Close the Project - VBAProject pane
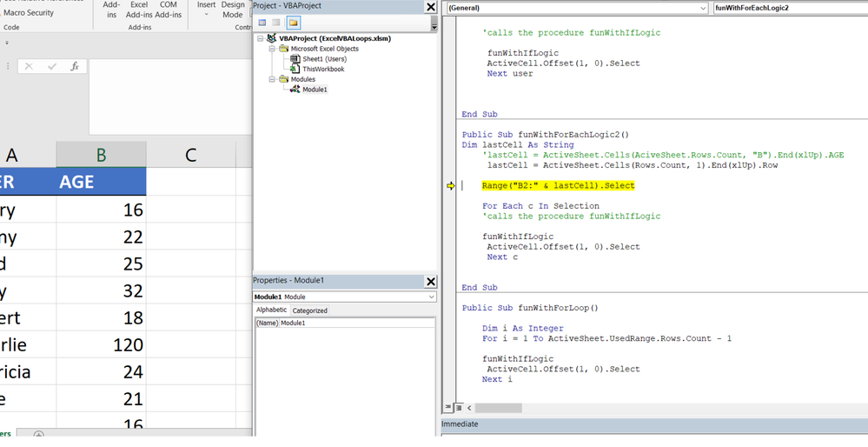Viewport: 868px width, 447px height. click(x=431, y=7)
